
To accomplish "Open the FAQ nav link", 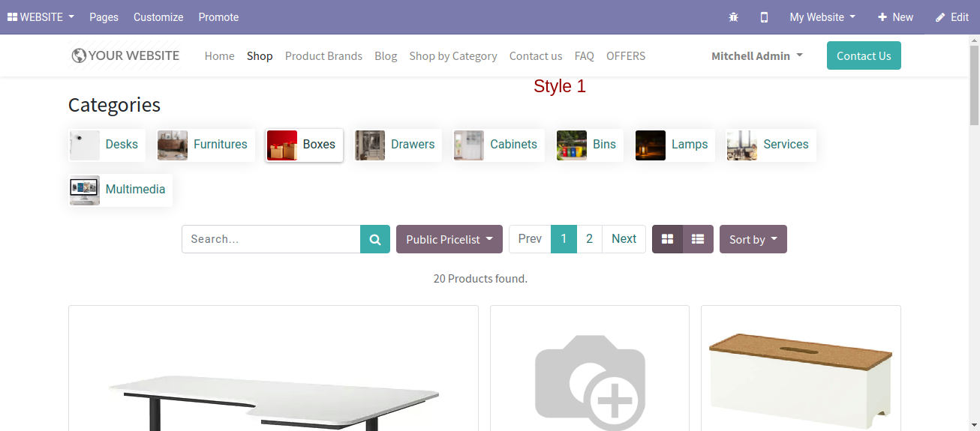I will point(584,55).
